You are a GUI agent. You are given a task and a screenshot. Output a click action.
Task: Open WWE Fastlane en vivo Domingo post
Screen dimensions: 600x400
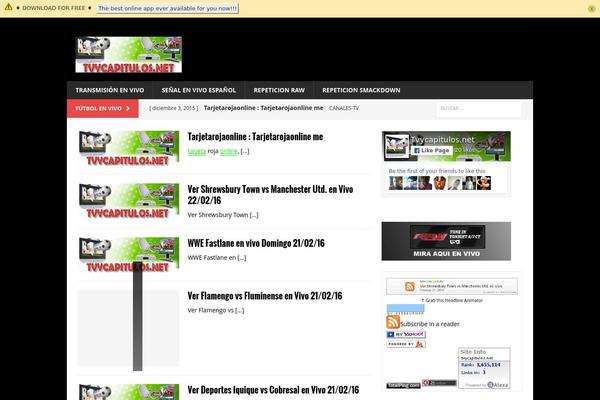point(256,243)
